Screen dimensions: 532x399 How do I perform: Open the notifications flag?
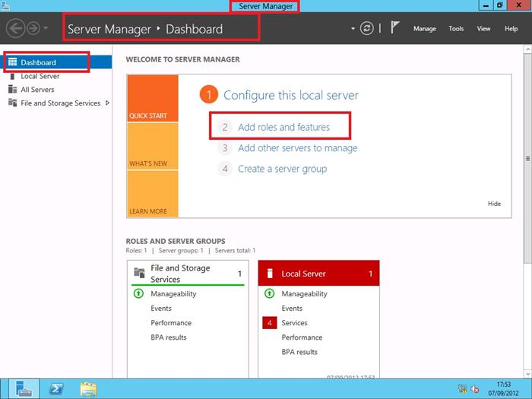pyautogui.click(x=394, y=27)
